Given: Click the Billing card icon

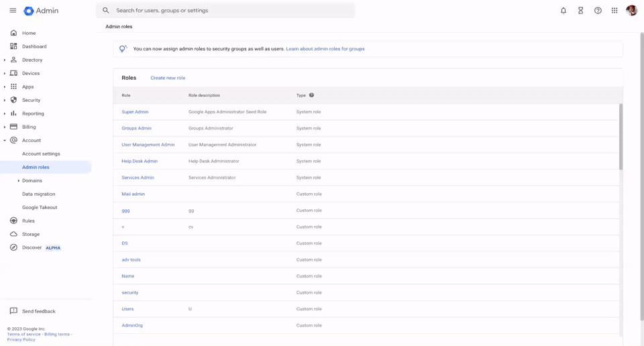Looking at the screenshot, I should (x=13, y=127).
